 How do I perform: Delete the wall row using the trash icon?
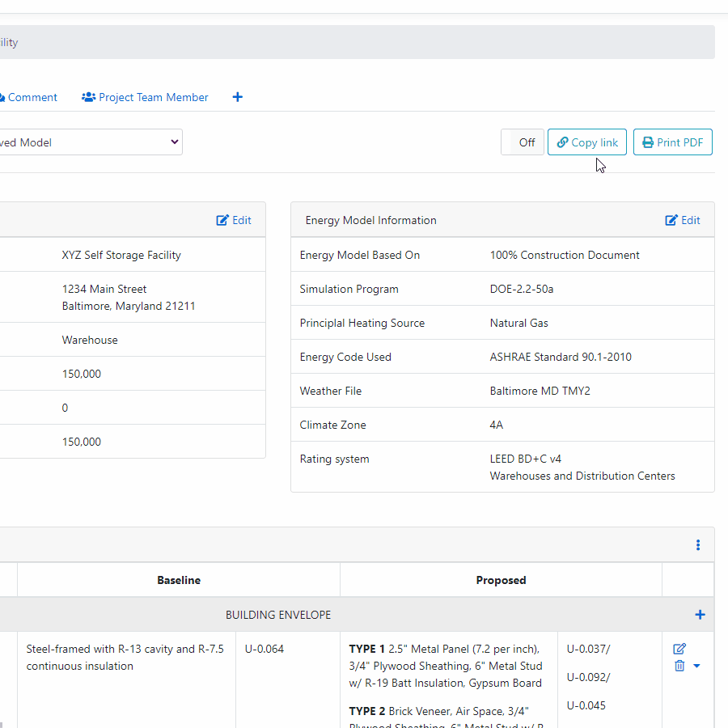tap(679, 666)
